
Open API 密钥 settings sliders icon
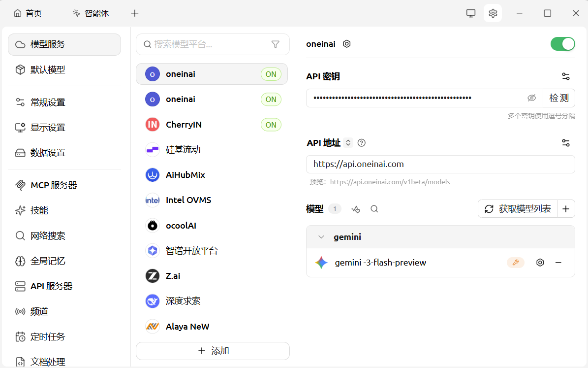click(x=566, y=76)
